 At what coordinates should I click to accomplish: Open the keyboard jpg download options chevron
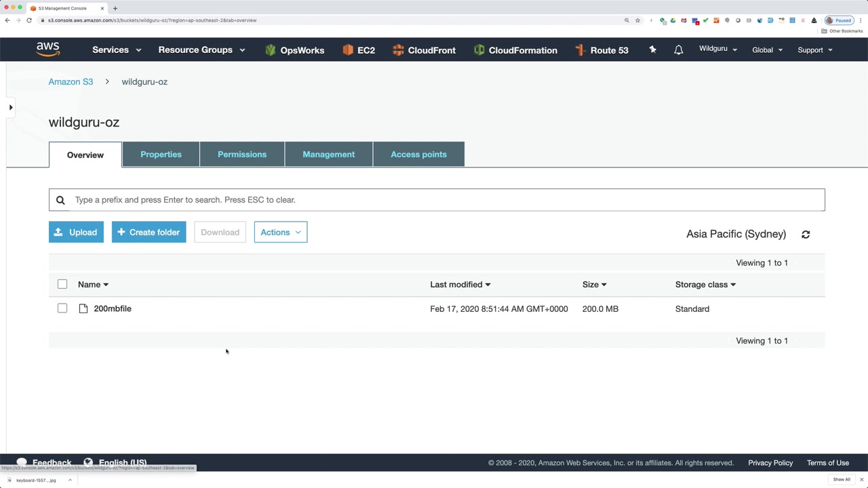pyautogui.click(x=70, y=480)
